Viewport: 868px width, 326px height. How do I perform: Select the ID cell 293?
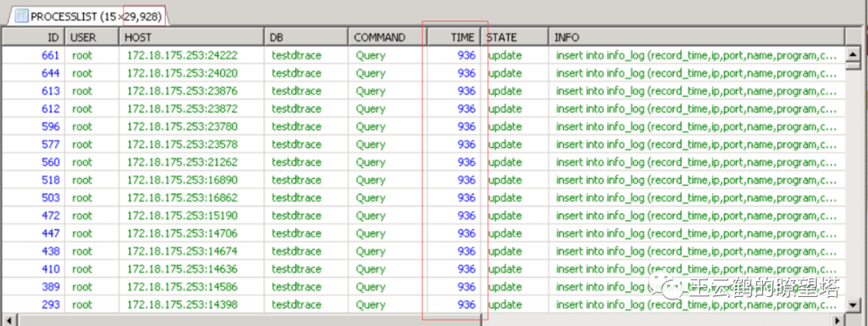pyautogui.click(x=51, y=304)
